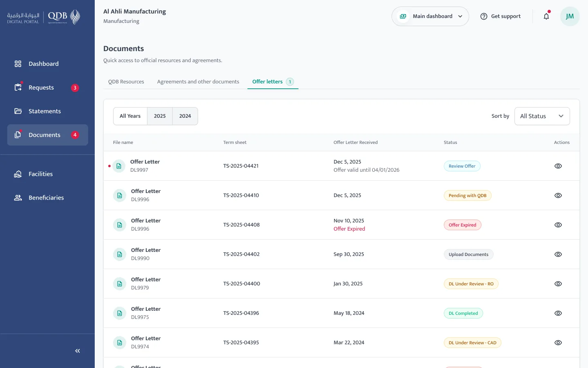View offer letter DL9997
588x368 pixels.
[558, 166]
